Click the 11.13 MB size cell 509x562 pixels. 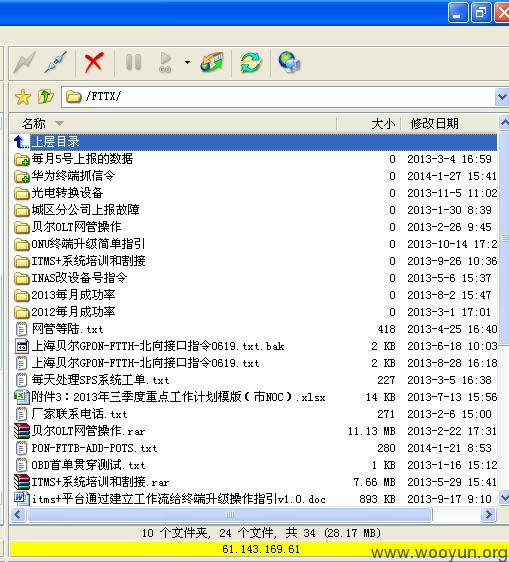371,431
